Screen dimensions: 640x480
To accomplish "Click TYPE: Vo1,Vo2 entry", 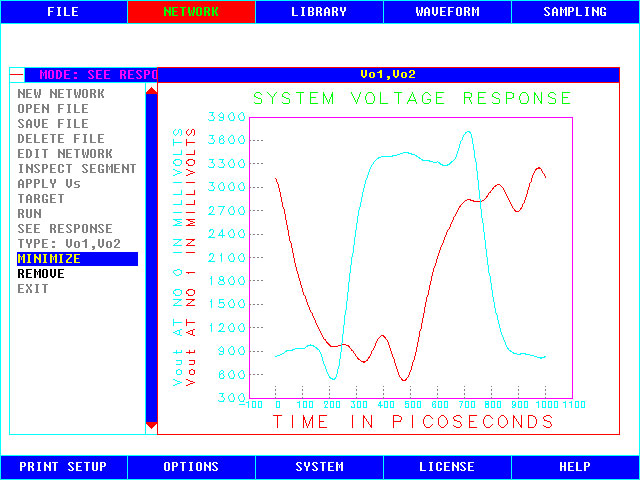I will pos(69,244).
